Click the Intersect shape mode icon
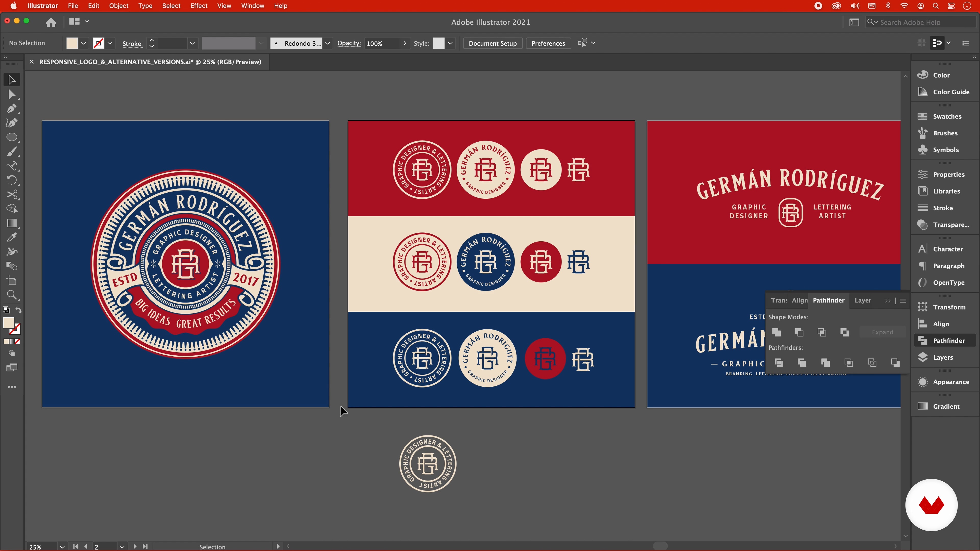Image resolution: width=980 pixels, height=551 pixels. coord(822,332)
